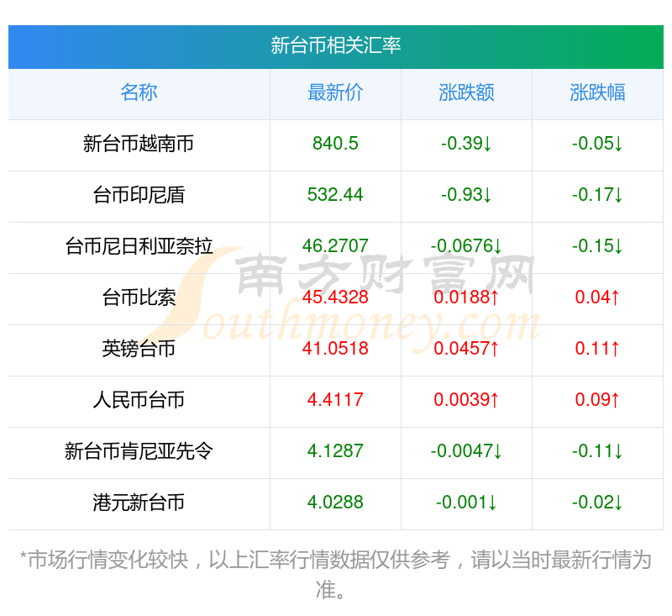The width and height of the screenshot is (672, 616).
Task: Select the 台币印尼盾 row name
Action: click(139, 195)
